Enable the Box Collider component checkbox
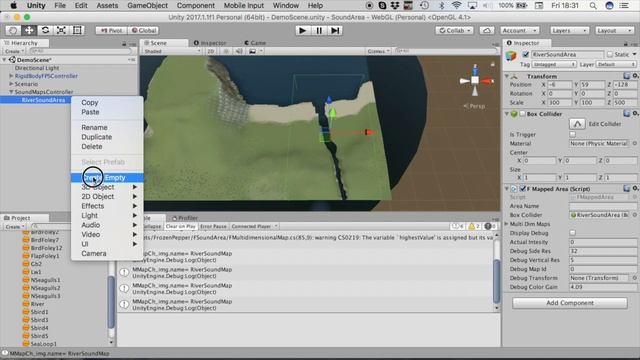 coord(522,114)
